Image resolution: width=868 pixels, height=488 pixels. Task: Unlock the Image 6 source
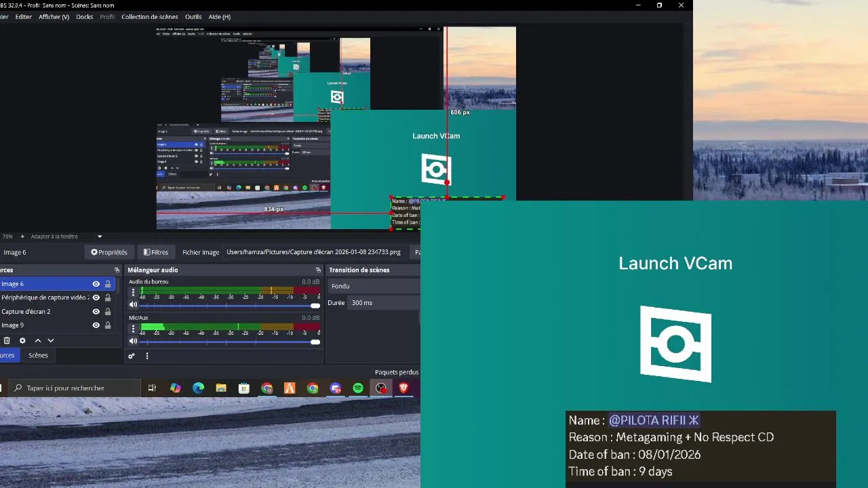click(x=108, y=284)
